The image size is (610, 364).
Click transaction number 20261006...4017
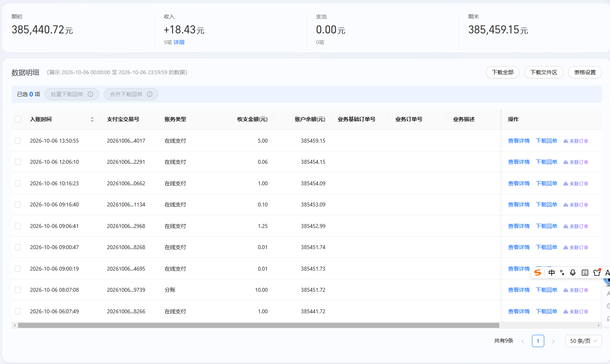click(126, 141)
